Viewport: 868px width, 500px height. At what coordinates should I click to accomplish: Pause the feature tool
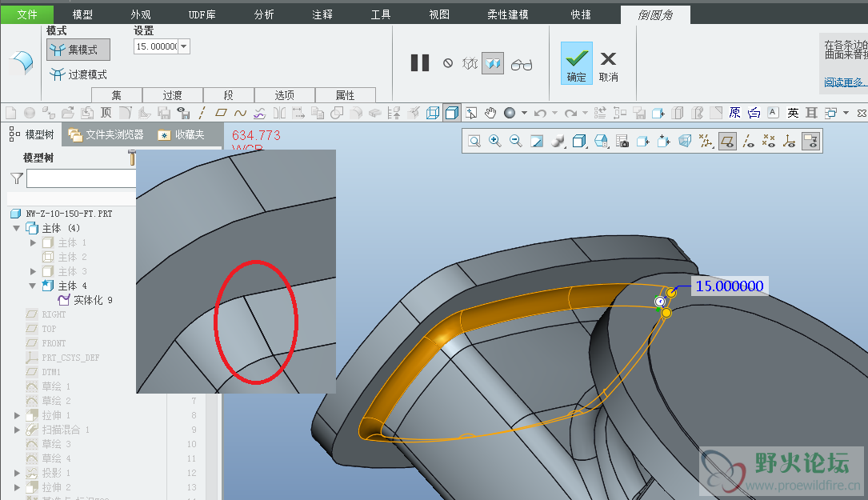click(420, 63)
